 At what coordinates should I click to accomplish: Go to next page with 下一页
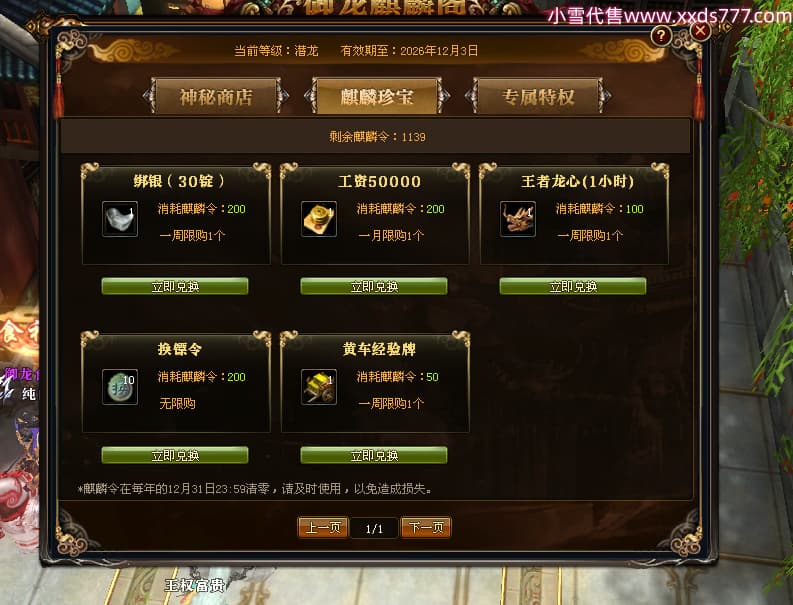(426, 528)
